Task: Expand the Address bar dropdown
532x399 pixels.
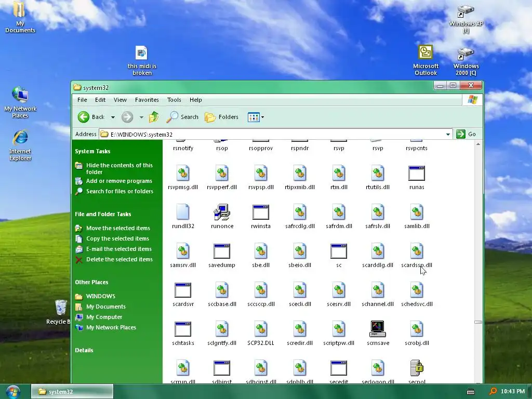Action: click(448, 135)
